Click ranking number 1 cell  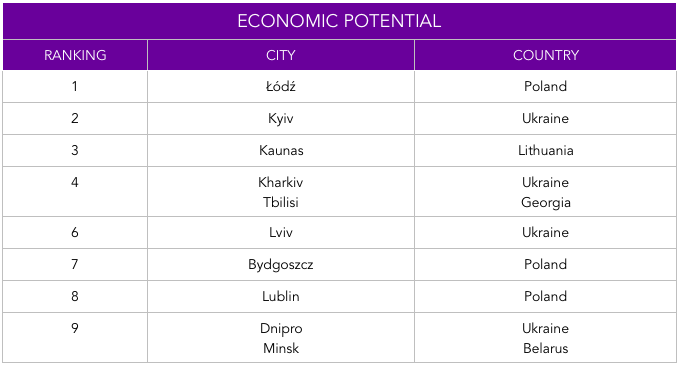[x=75, y=86]
